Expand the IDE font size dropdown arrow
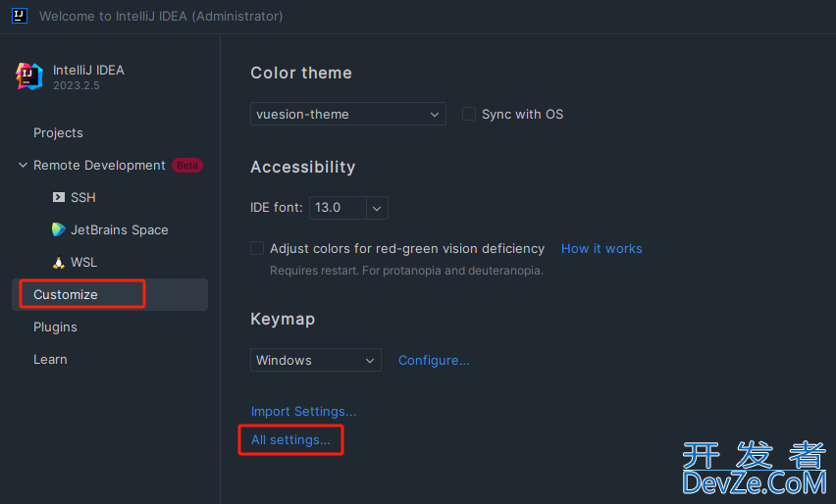836x504 pixels. (x=377, y=208)
